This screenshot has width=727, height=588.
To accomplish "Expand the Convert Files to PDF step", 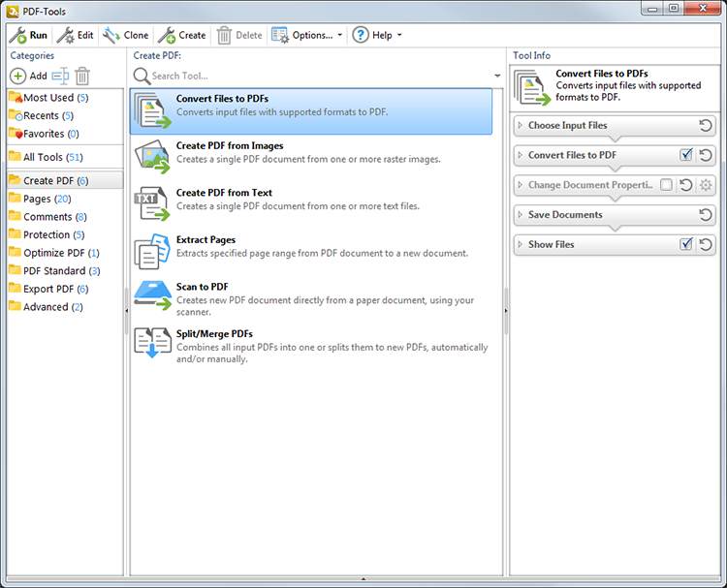I will (520, 155).
